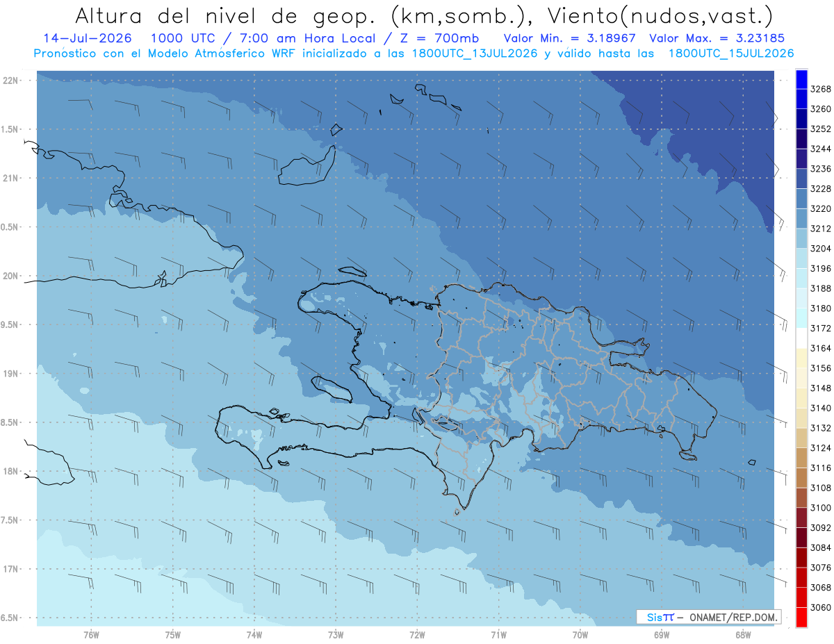
Task: Click legend swatch between 3204 and 3196
Action: (x=801, y=258)
